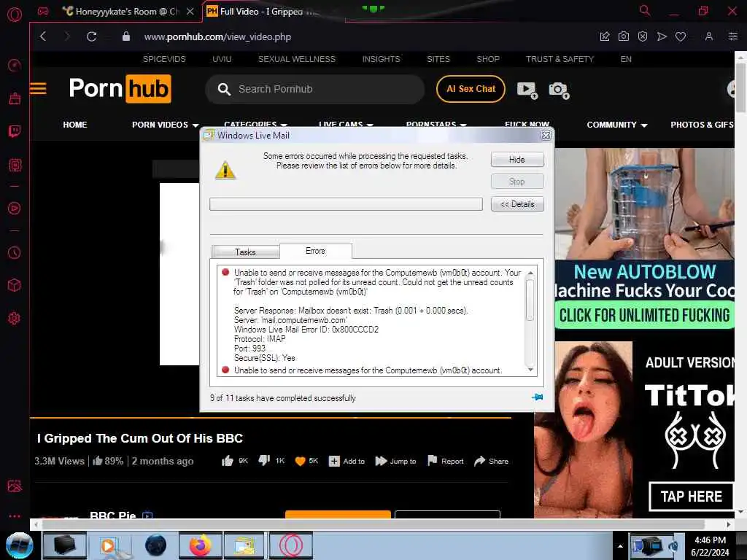
Task: Expand the COMMUNITY dropdown menu
Action: 617,125
